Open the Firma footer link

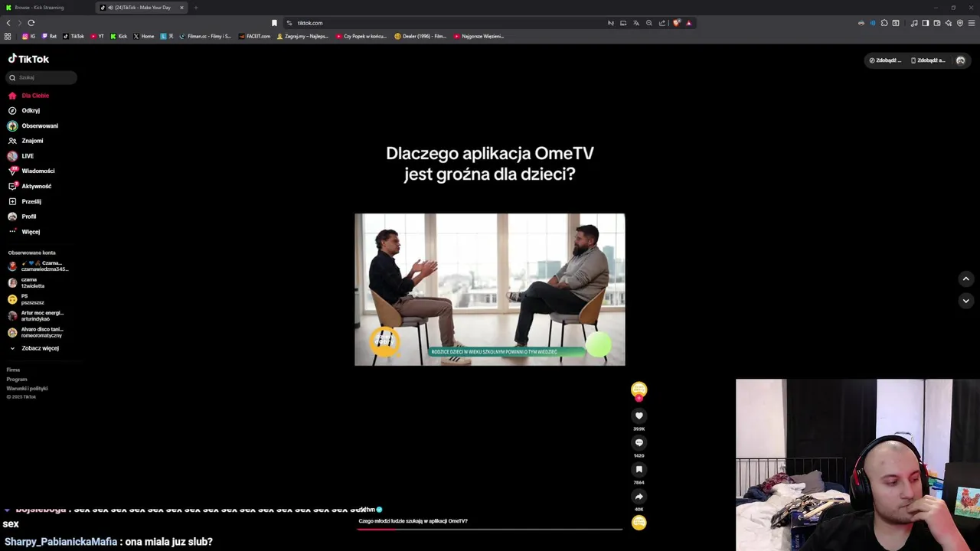pos(13,370)
